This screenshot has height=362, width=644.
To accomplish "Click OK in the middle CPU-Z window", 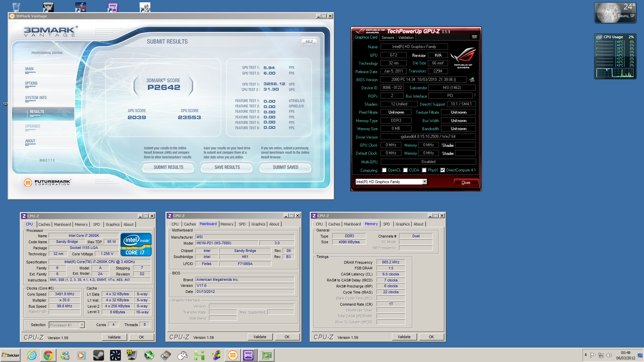I will [287, 337].
